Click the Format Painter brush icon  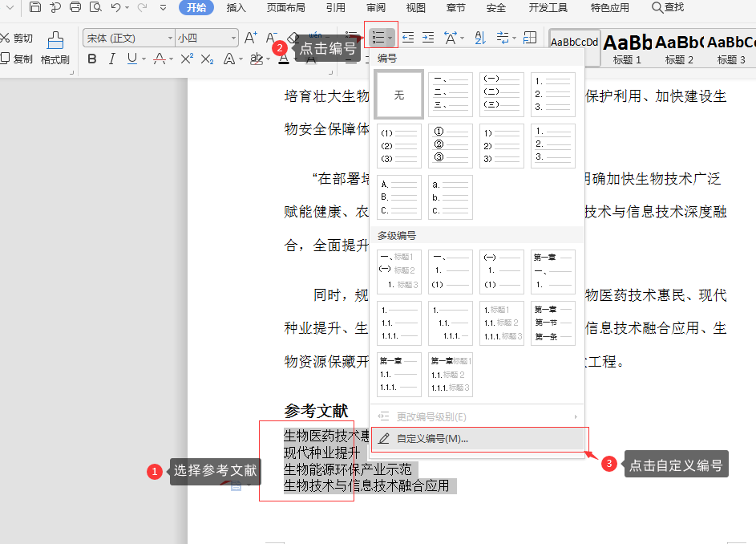point(55,41)
